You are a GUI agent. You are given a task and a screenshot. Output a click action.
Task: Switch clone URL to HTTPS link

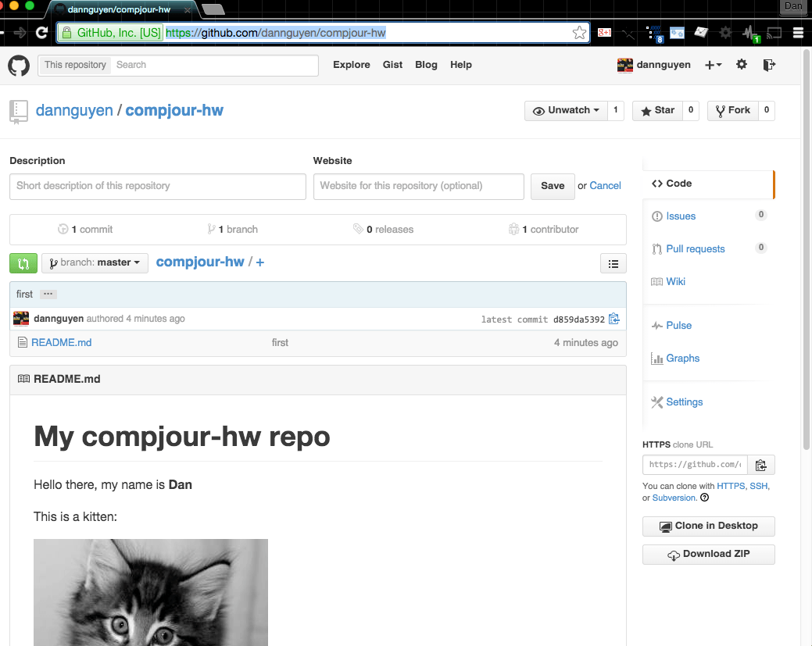(x=731, y=486)
